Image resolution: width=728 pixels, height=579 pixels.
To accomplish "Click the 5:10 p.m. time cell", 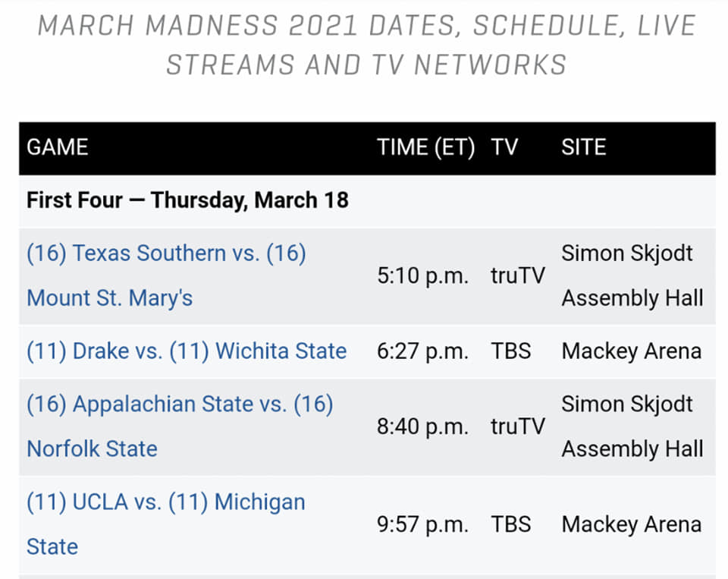I will 422,276.
